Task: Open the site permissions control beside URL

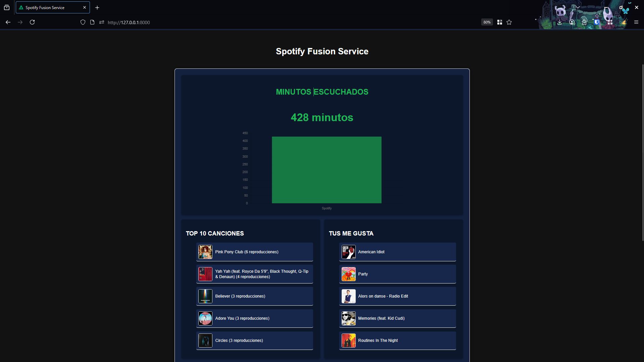Action: (102, 22)
